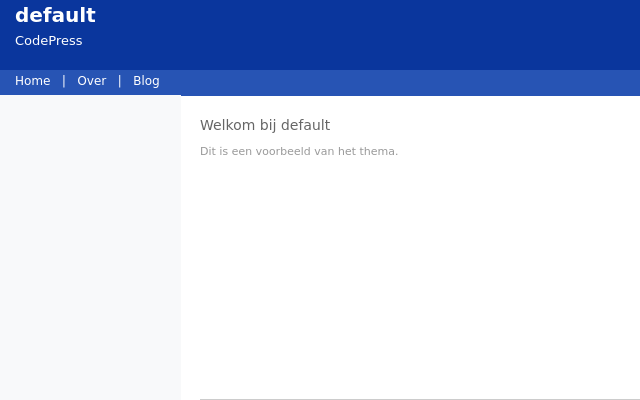The width and height of the screenshot is (640, 400).
Task: Open the Home navigation link
Action: tap(33, 81)
